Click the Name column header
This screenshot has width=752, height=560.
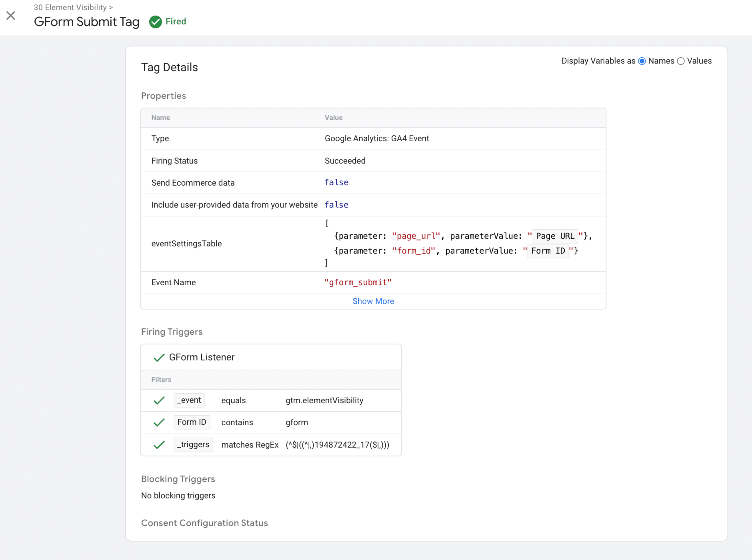pyautogui.click(x=160, y=118)
